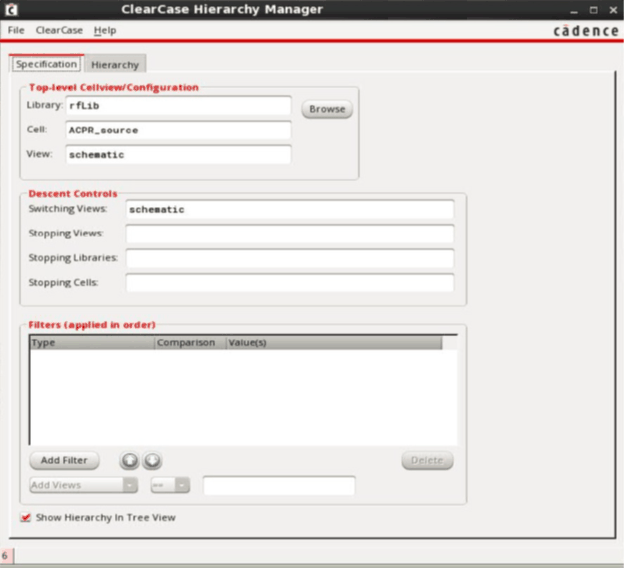Click the status number 6 in status bar
The height and width of the screenshot is (568, 624).
pyautogui.click(x=5, y=555)
